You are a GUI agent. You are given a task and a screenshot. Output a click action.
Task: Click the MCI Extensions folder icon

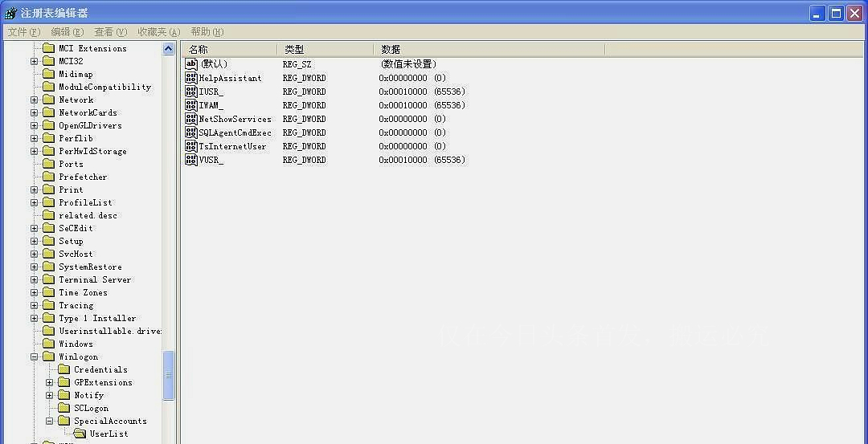click(x=49, y=48)
